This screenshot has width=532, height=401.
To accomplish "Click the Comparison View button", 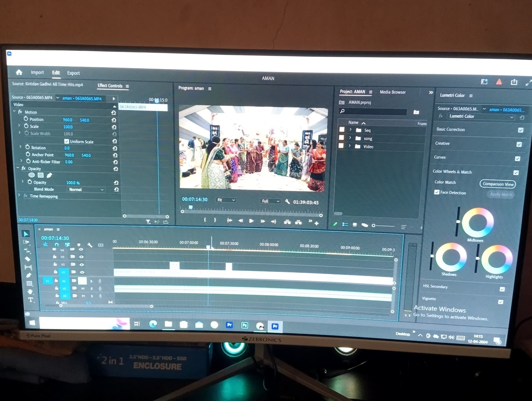I will 498,184.
